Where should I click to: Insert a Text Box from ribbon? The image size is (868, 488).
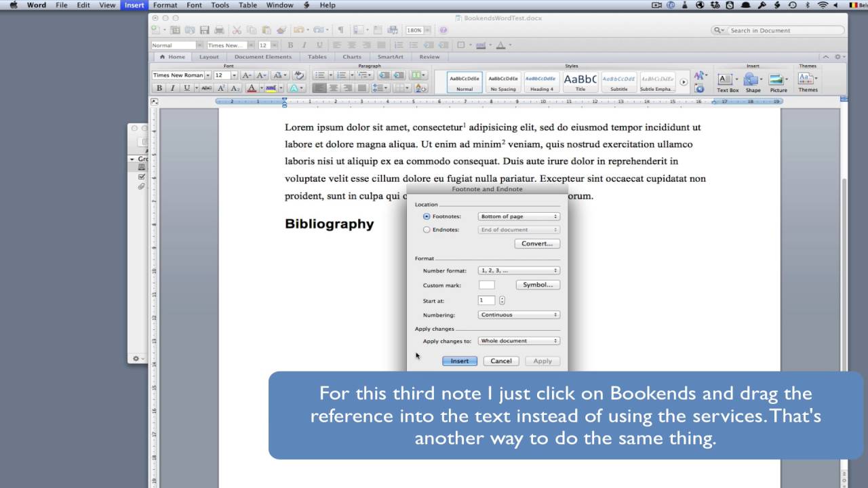728,83
